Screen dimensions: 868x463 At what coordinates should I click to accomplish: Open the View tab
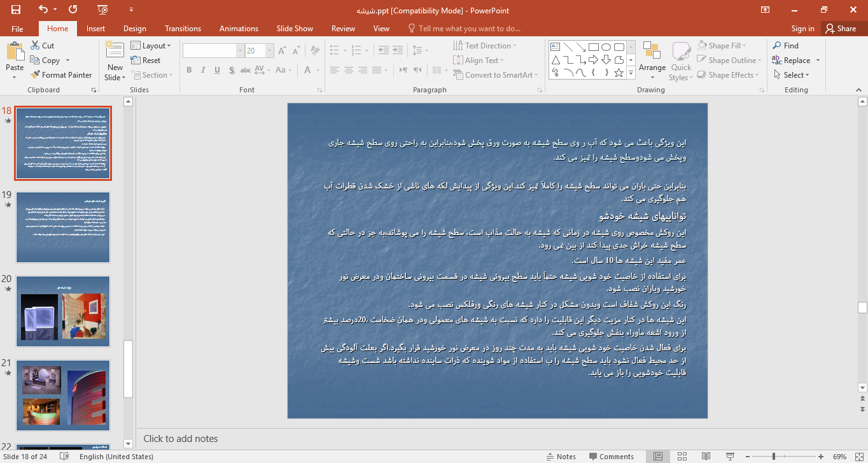coord(381,29)
